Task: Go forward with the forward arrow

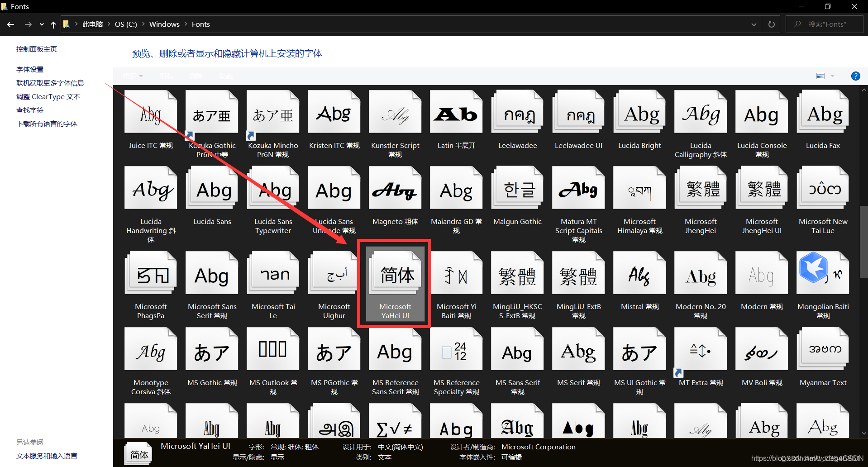Action: 28,24
